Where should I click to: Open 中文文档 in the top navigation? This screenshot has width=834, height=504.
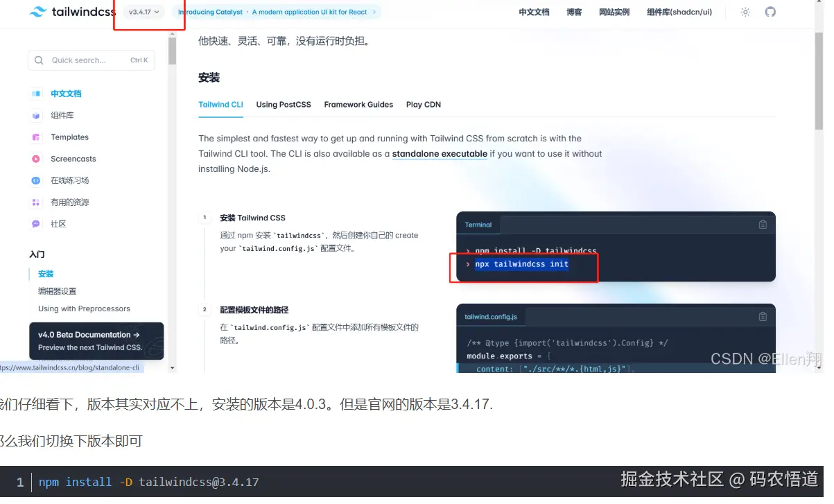(x=534, y=12)
